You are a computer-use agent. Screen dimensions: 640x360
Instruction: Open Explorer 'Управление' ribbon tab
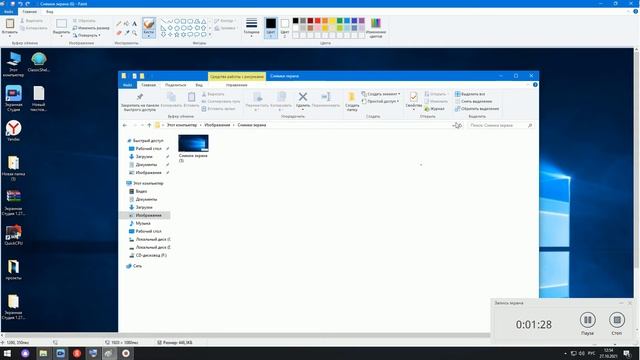pyautogui.click(x=237, y=85)
